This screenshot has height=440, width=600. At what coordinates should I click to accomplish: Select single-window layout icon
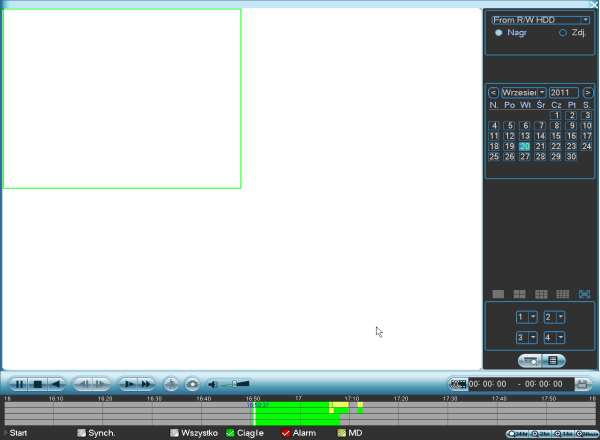[498, 294]
